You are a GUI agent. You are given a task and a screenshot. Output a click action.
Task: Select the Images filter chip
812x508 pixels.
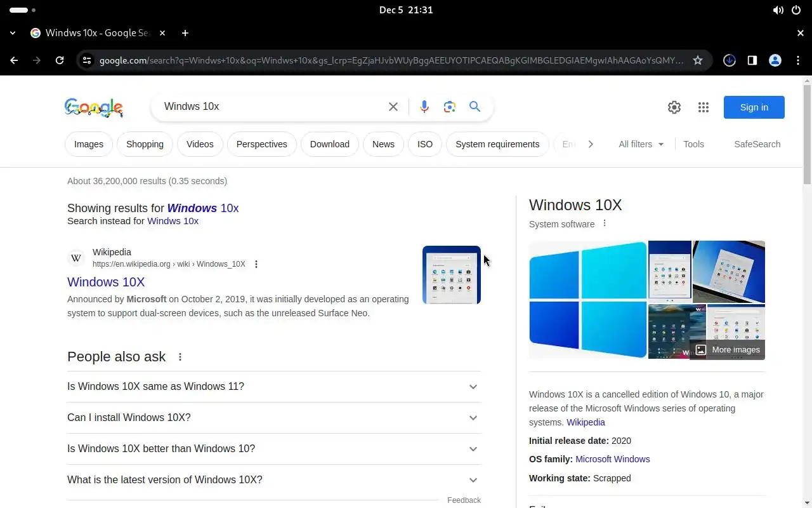(89, 144)
